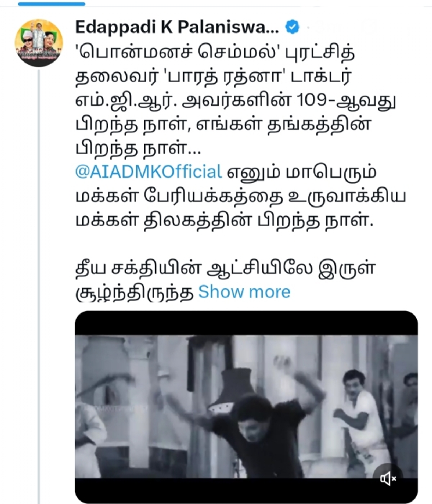Open the Edappadi K Palaniswami profile avatar
432x504 pixels.
[39, 43]
